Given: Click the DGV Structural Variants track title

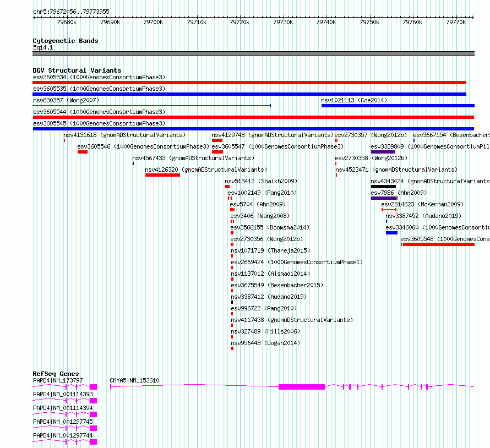Looking at the screenshot, I should [x=77, y=70].
